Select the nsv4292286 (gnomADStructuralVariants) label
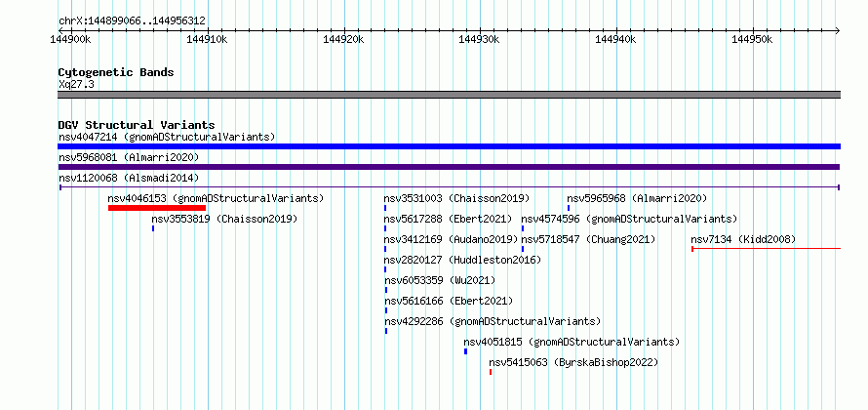The width and height of the screenshot is (868, 410). 493,321
